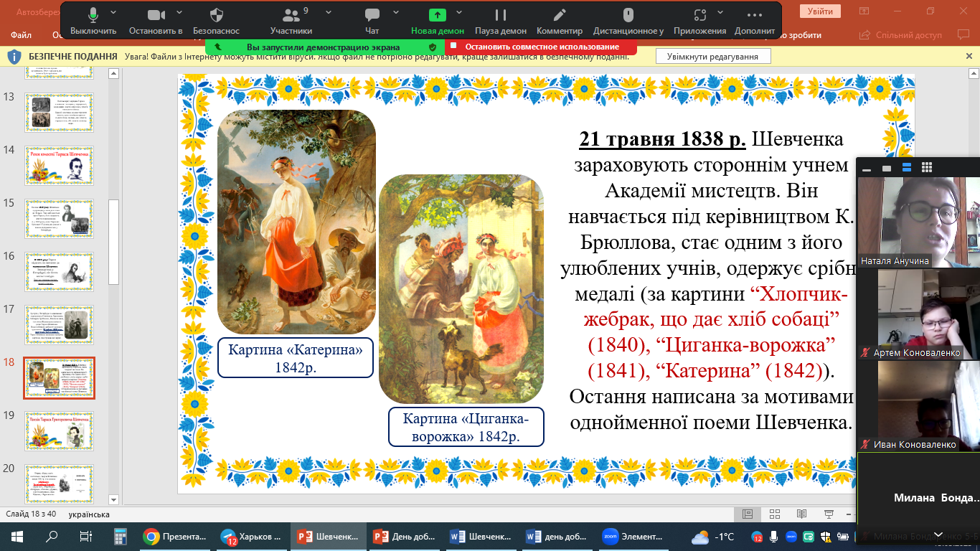Open Word document Шевченк... on taskbar
This screenshot has height=551, width=980.
(x=481, y=537)
